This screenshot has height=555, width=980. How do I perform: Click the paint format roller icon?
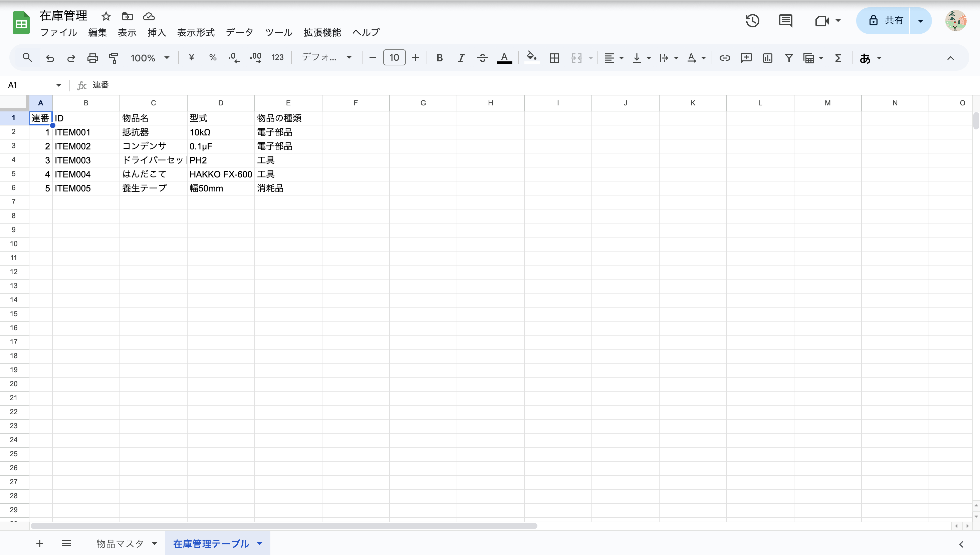[114, 58]
